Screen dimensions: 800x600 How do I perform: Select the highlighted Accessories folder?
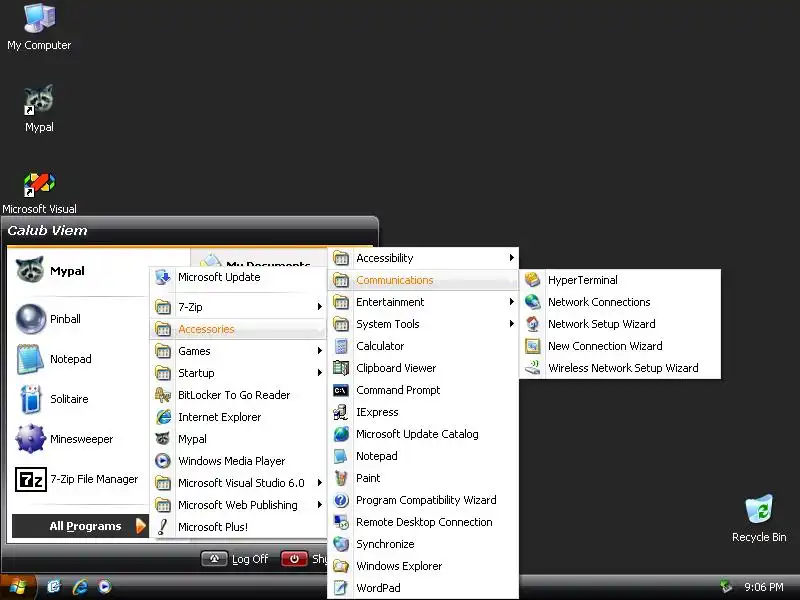[x=238, y=329]
